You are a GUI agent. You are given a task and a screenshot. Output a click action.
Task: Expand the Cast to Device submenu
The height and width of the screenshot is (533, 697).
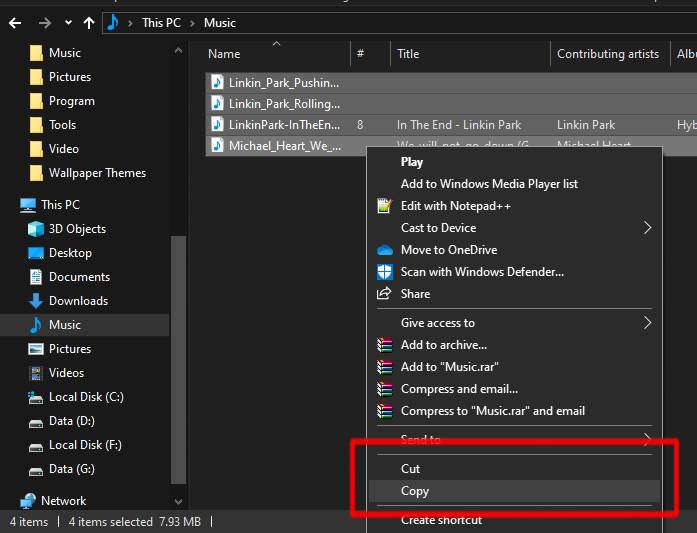(x=514, y=228)
